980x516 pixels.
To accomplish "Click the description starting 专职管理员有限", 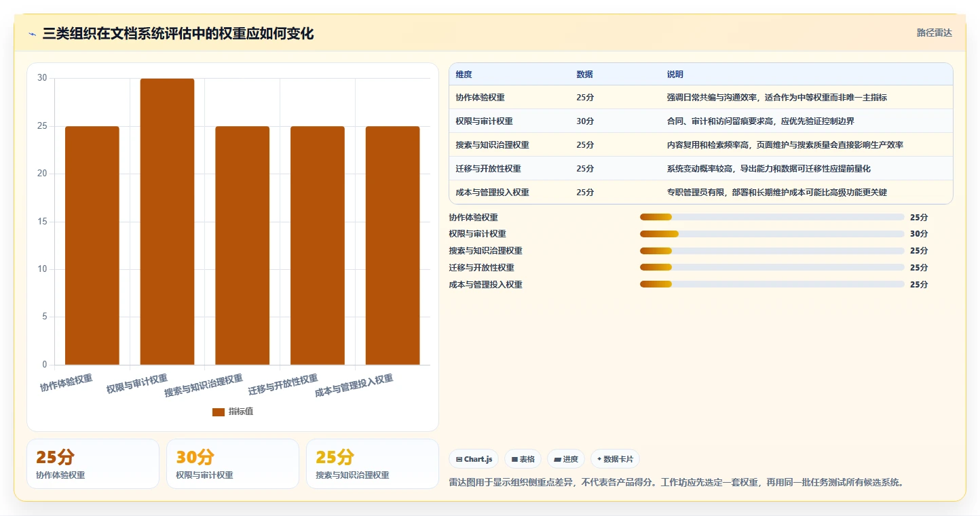I will (x=777, y=193).
